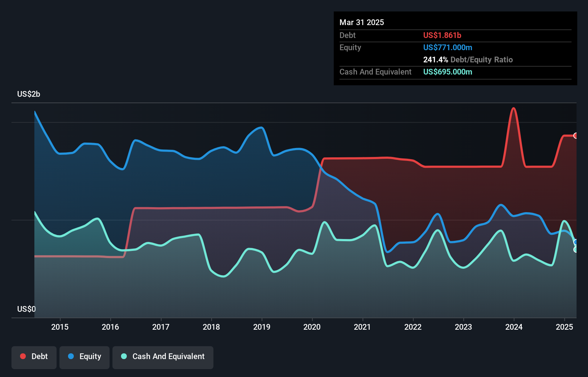
Task: Click the 2023 x-axis label
Action: pyautogui.click(x=463, y=327)
